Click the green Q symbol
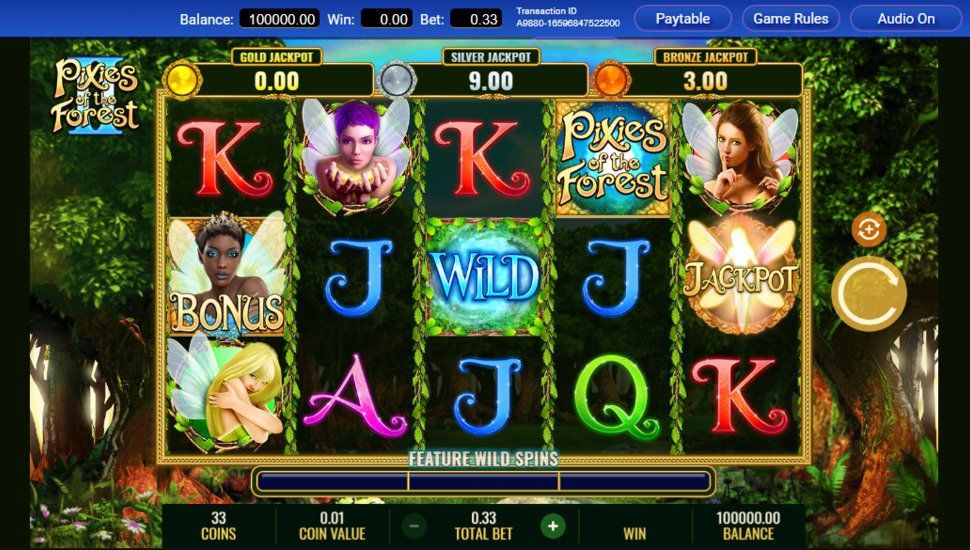 612,396
